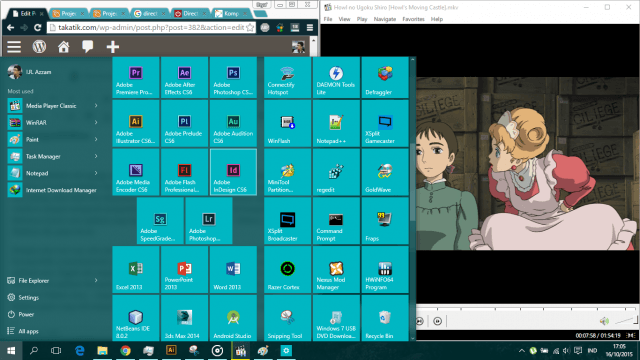
Task: Mute audio in Media Player Classic
Action: coord(604,321)
